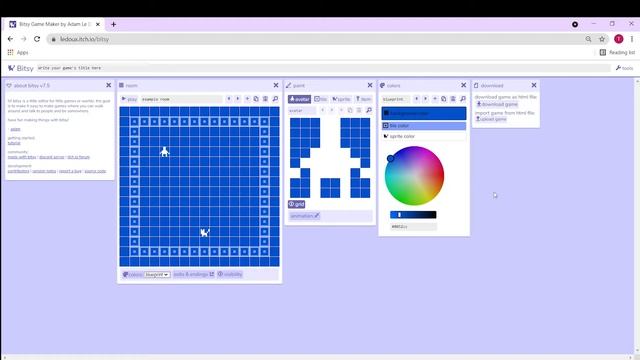This screenshot has height=360, width=640.
Task: Duplicate the current palette
Action: click(x=444, y=99)
